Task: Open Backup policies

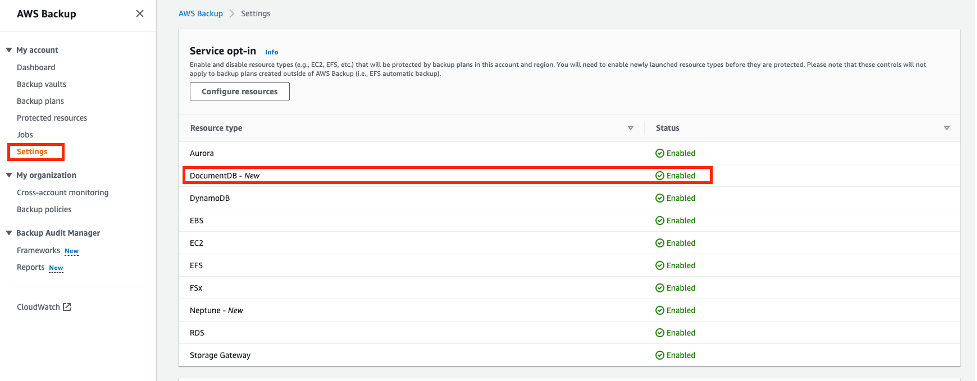Action: point(44,210)
